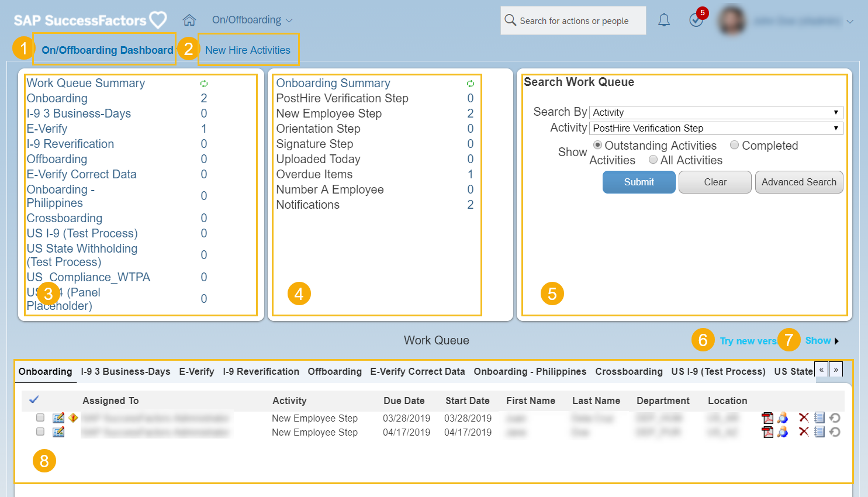Open the to-do checkmark with badge 5

[696, 20]
